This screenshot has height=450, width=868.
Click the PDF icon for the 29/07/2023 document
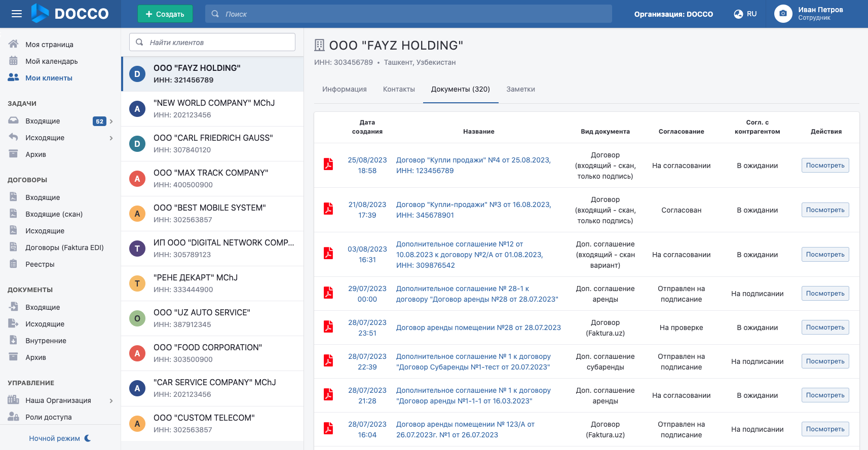(x=328, y=293)
